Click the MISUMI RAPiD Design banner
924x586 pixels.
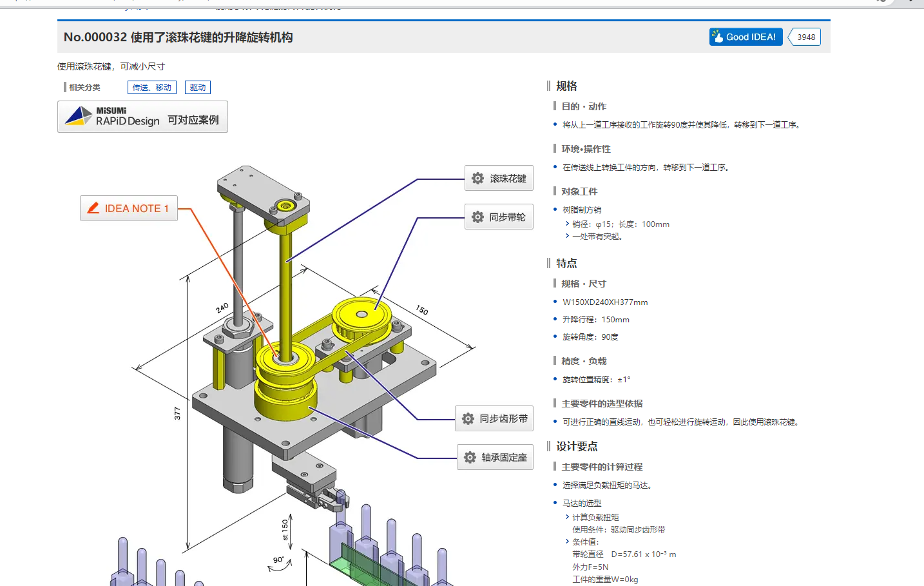tap(142, 117)
